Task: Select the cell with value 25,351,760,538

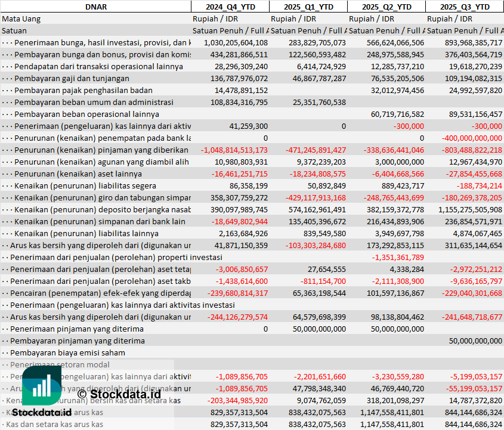Action: coord(317,102)
